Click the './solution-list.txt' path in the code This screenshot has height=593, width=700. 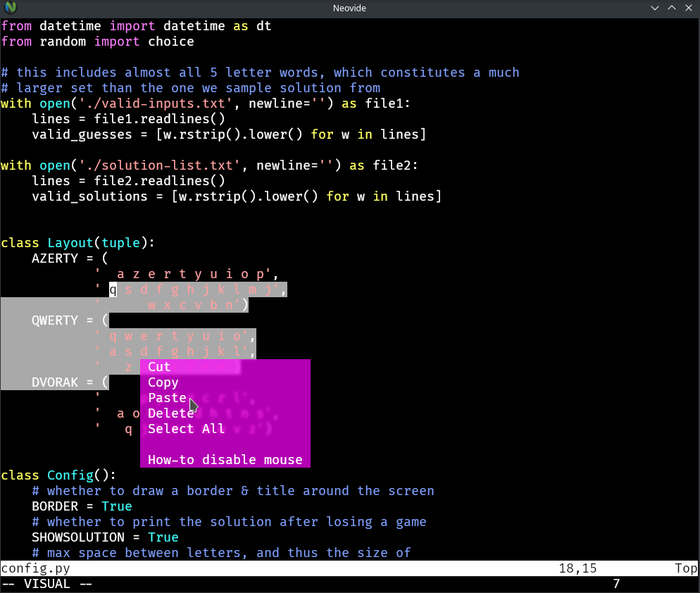(177, 165)
